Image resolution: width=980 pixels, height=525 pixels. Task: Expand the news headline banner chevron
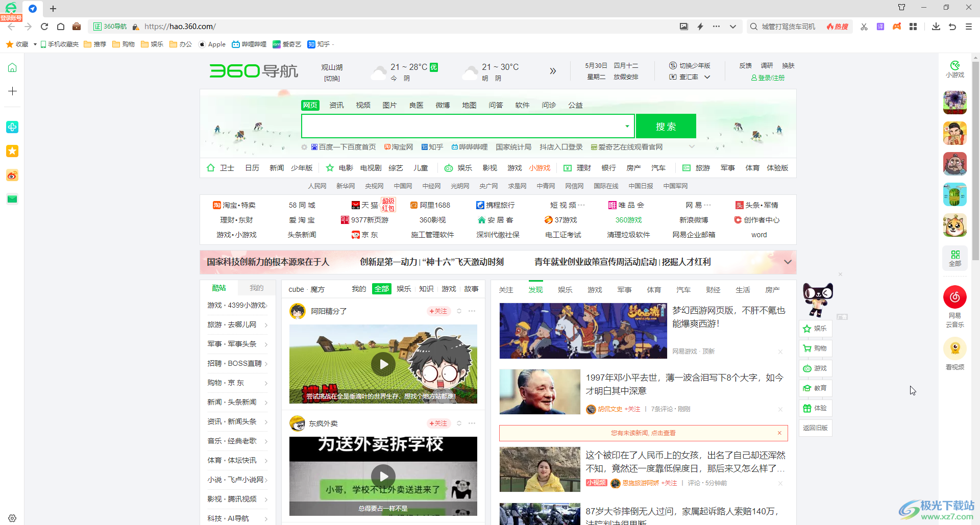(x=788, y=262)
